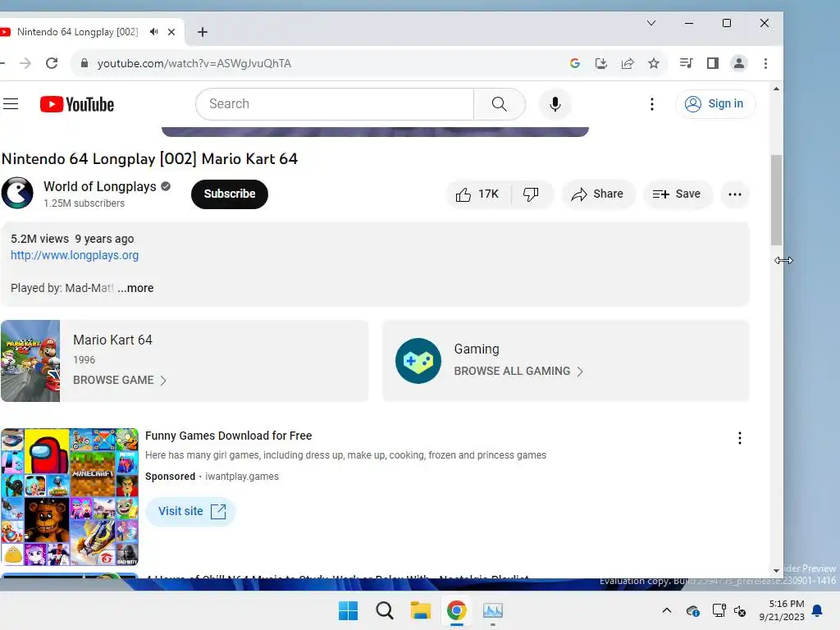This screenshot has height=630, width=840.
Task: Click the search magnifier button
Action: 500,104
